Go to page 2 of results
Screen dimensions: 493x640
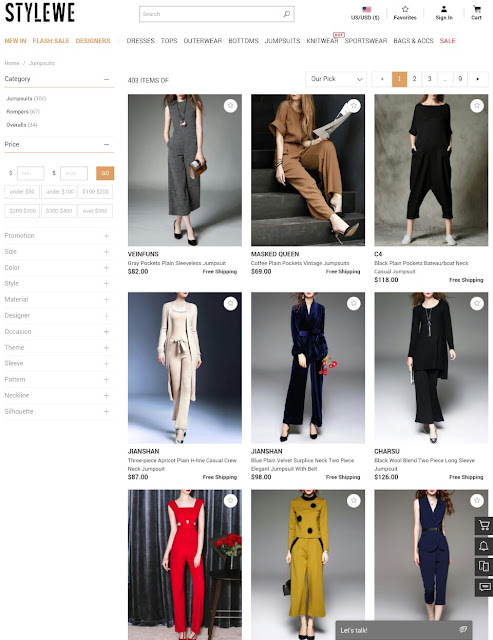pos(414,79)
